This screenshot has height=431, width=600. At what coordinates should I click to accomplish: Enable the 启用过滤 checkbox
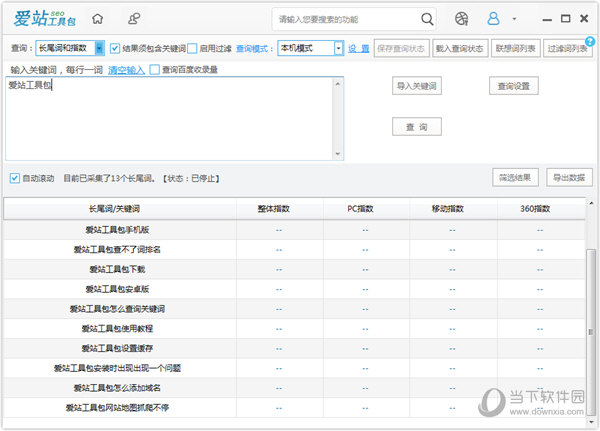[192, 48]
